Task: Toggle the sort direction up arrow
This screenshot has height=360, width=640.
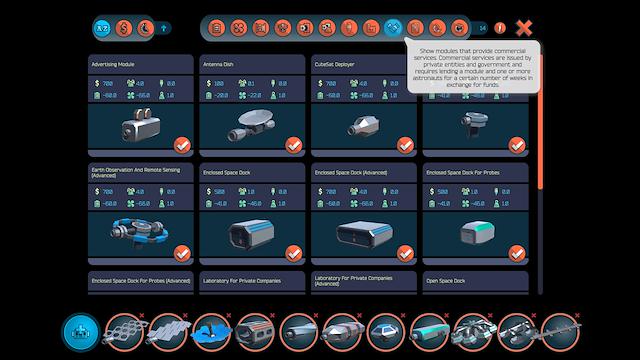Action: pos(164,28)
